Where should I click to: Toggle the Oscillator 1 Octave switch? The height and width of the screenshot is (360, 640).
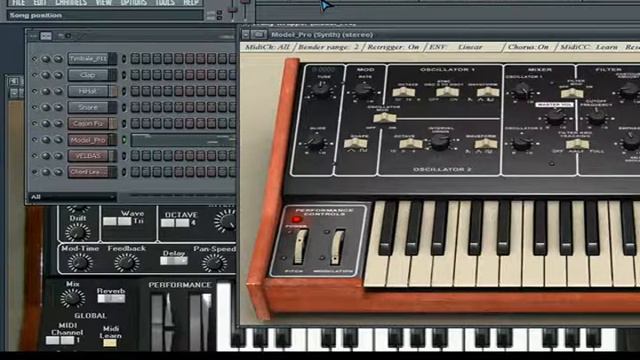404,92
